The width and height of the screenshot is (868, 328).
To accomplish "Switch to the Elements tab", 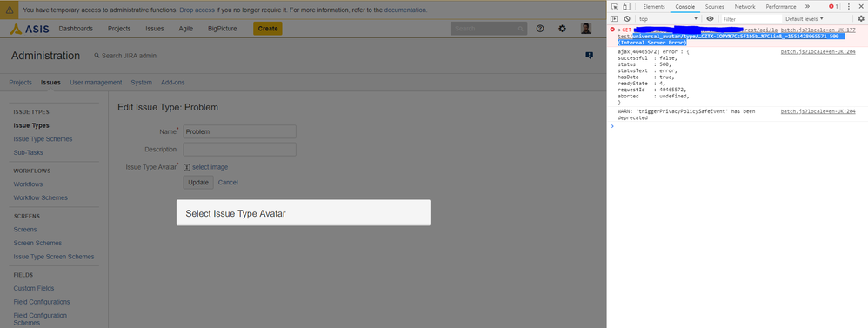I will 654,7.
